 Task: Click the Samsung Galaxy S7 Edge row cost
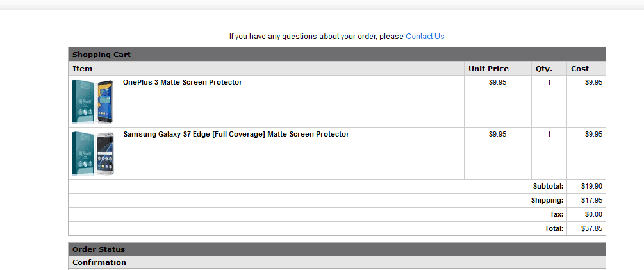coord(593,135)
